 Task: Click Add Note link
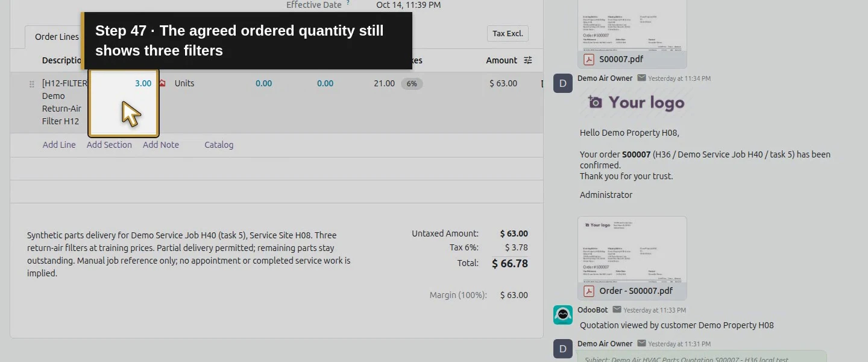coord(161,145)
